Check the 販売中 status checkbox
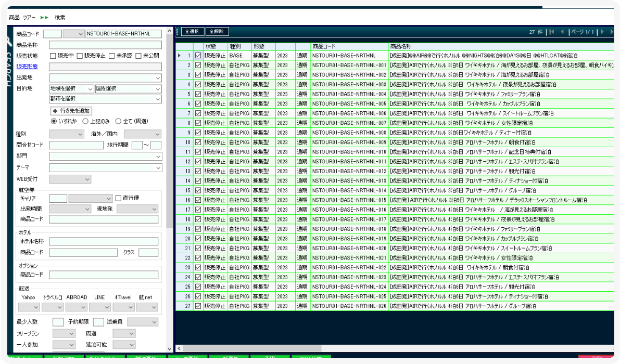 (53, 56)
